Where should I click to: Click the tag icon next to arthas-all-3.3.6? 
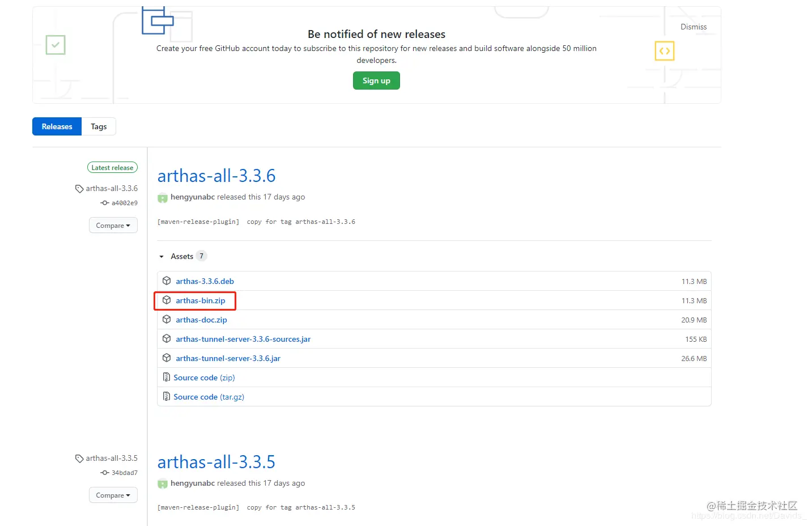pos(79,189)
